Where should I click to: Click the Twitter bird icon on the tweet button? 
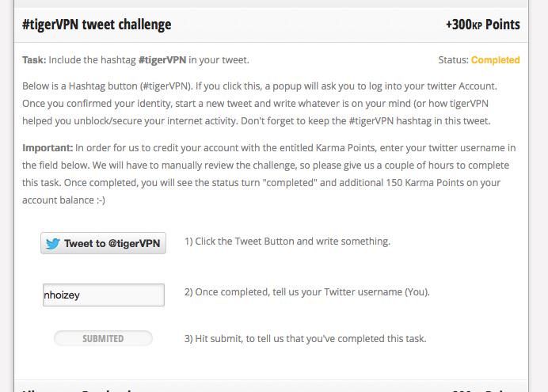click(52, 244)
